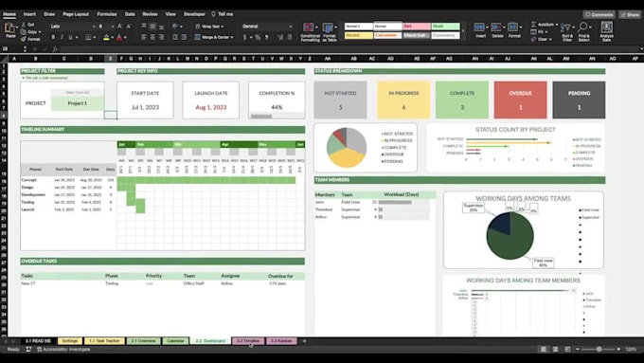
Task: Open the Clear dropdown
Action: point(550,40)
